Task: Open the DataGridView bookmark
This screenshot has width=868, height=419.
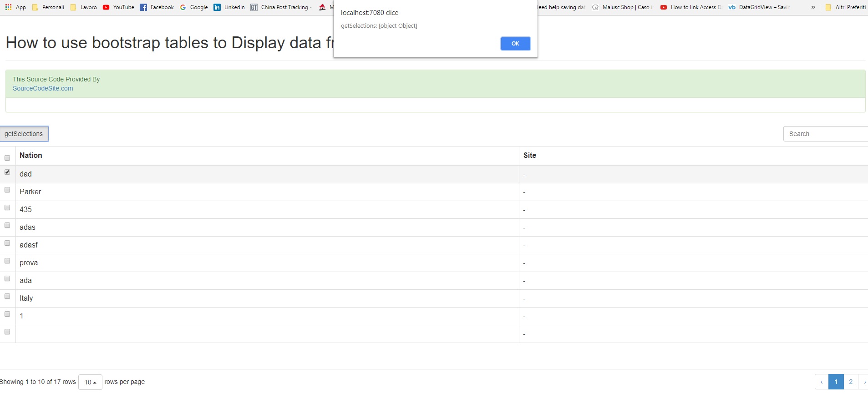Action: [x=759, y=7]
